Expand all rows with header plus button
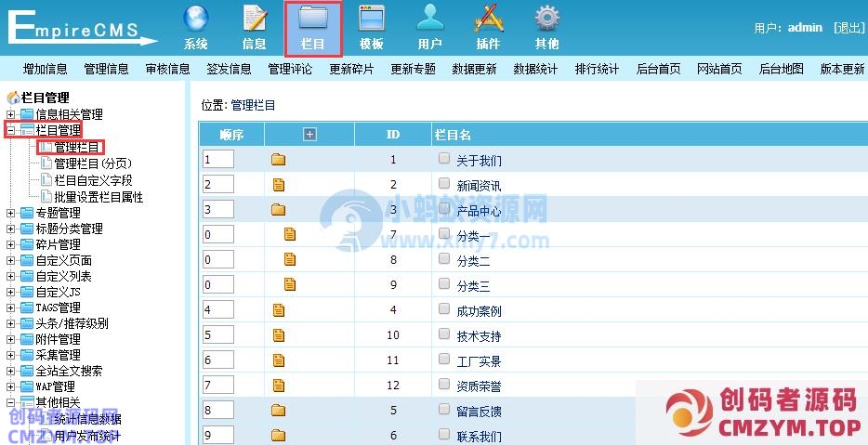This screenshot has height=445, width=868. pyautogui.click(x=310, y=135)
